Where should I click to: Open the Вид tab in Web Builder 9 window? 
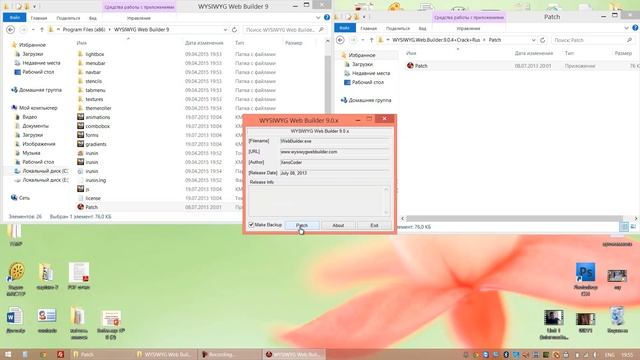(93, 18)
